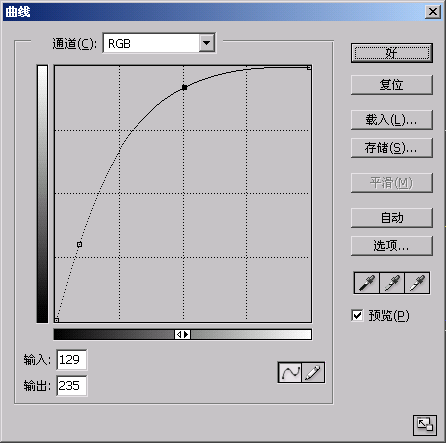Click the 存储(S)... save button
Screen dimensions: 446x443
point(392,148)
